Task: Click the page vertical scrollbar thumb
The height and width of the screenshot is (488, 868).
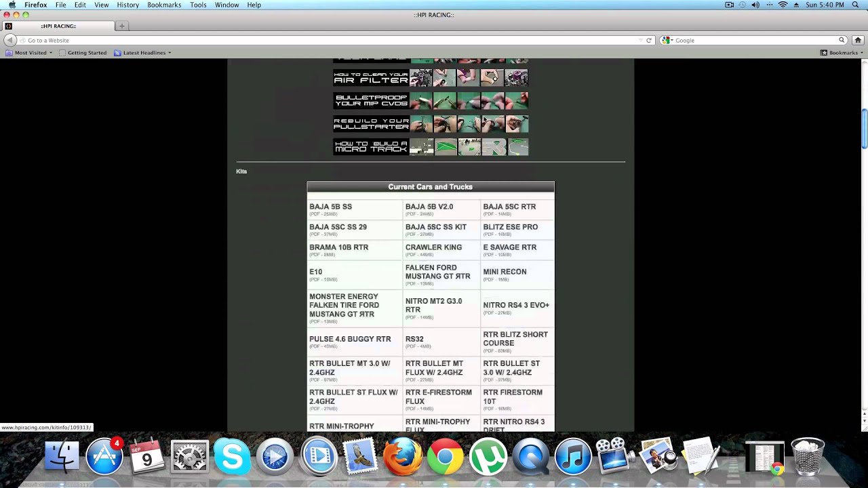Action: pyautogui.click(x=865, y=128)
